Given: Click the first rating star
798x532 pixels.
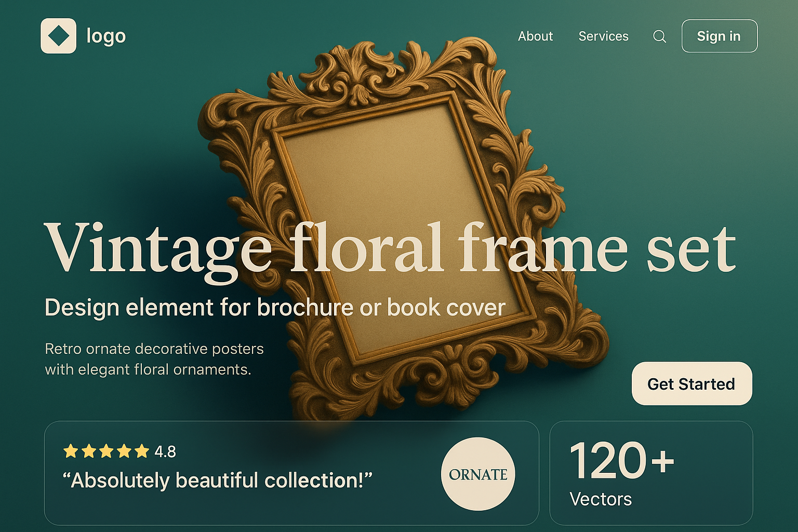Looking at the screenshot, I should point(71,451).
